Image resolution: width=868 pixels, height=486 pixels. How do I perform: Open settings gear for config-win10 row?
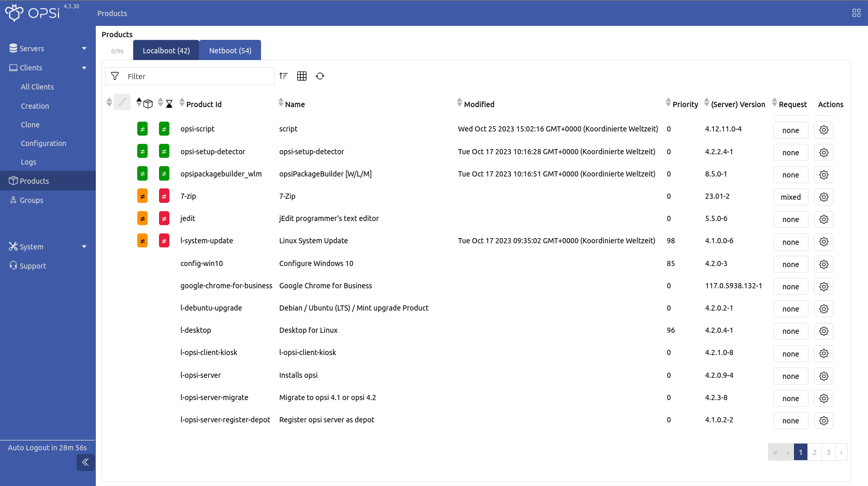pyautogui.click(x=823, y=264)
